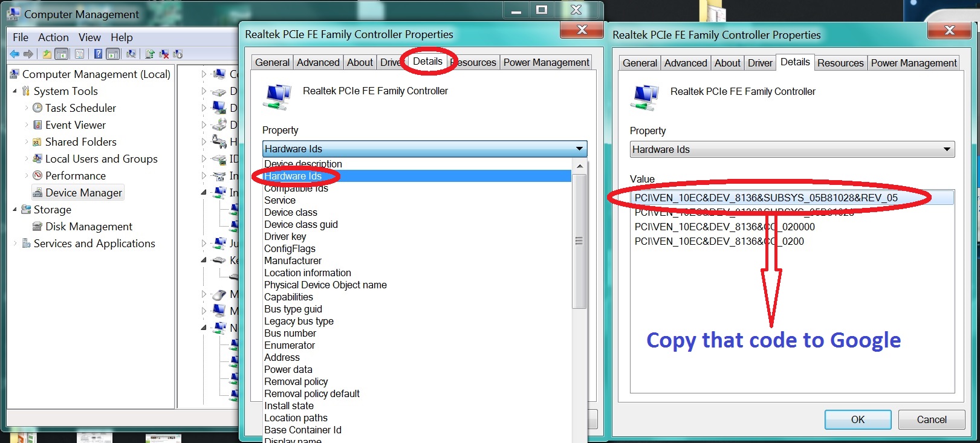Choose 'Device description' from the property list
Image resolution: width=980 pixels, height=443 pixels.
pos(417,164)
